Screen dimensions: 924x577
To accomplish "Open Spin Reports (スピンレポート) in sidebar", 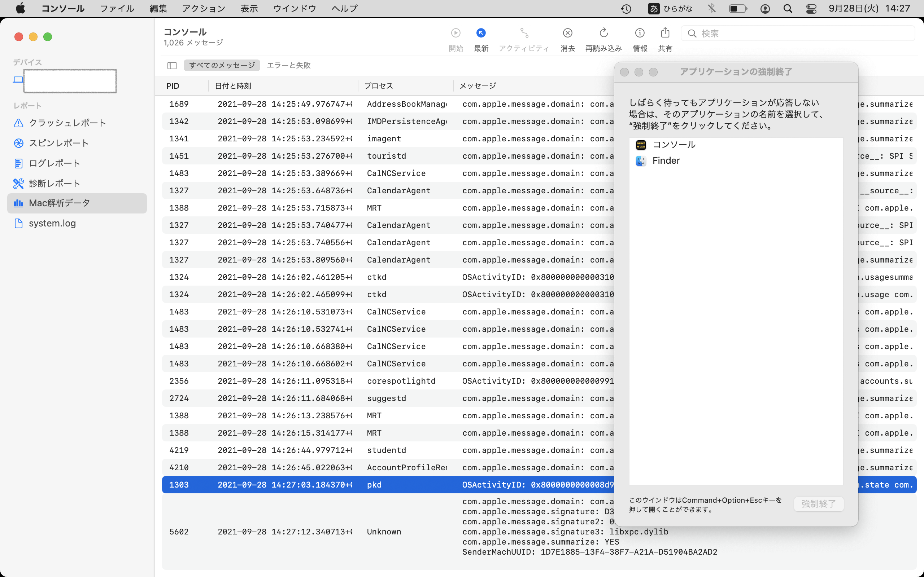I will coord(59,143).
